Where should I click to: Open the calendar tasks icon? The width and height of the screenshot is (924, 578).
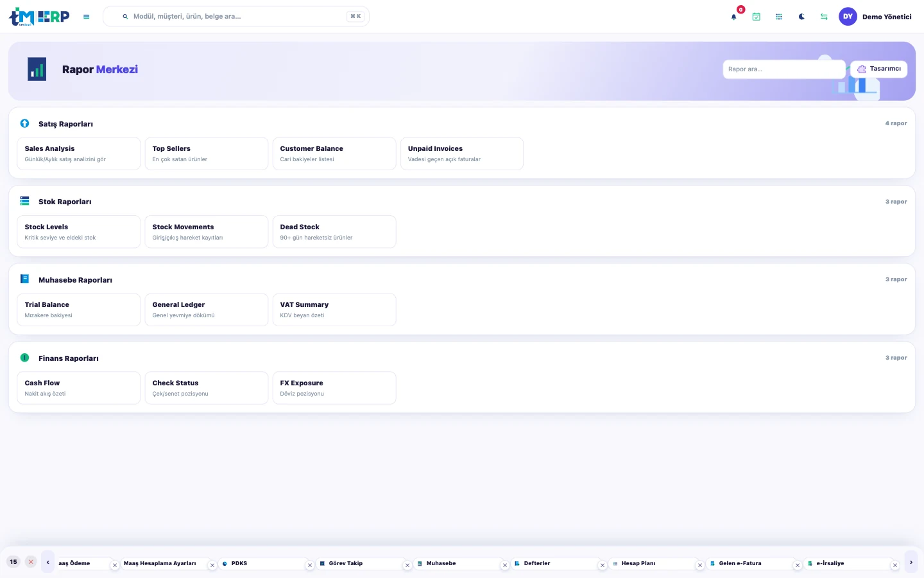click(x=757, y=17)
